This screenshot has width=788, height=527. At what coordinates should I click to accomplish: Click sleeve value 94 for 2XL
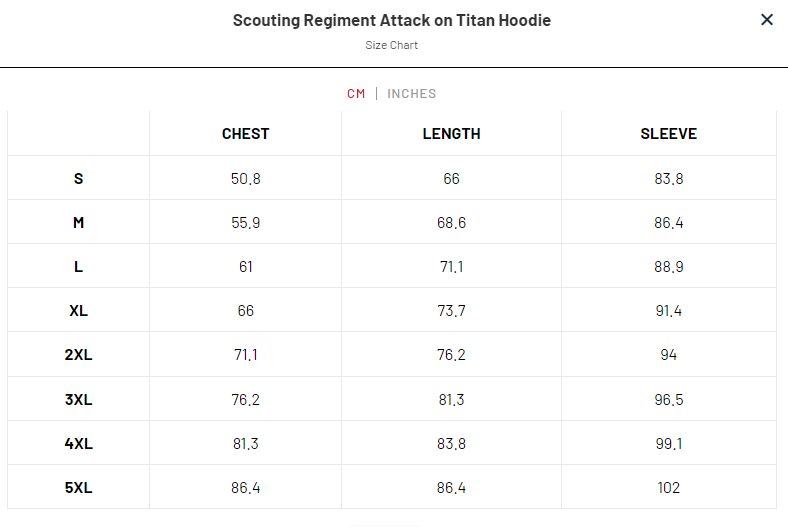click(668, 355)
